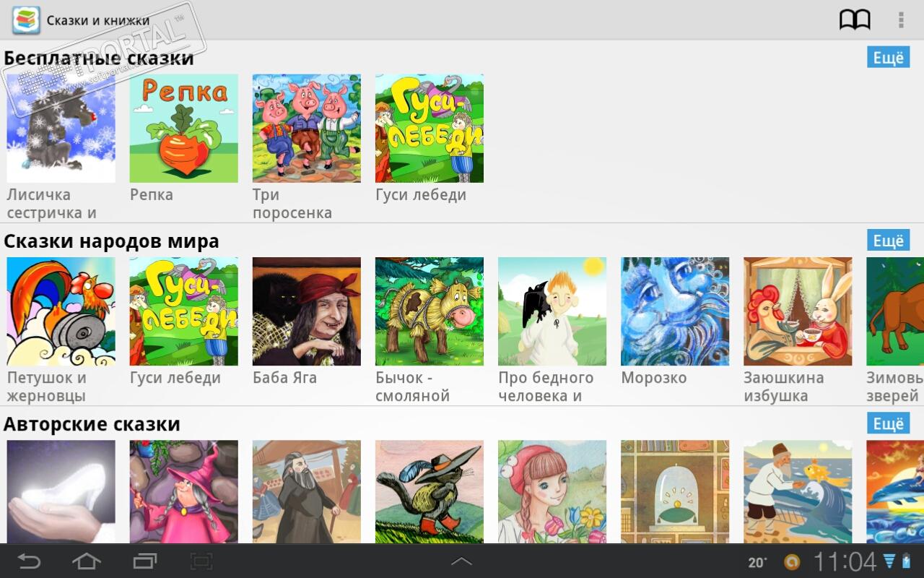Screen dimensions: 924x578
Task: Tap the Авторские сказки section heading
Action: tap(92, 423)
